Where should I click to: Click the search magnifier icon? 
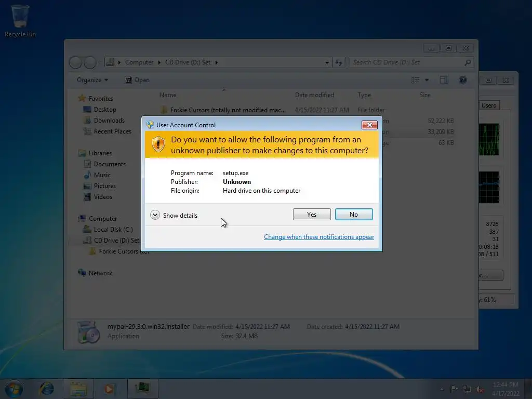(468, 62)
